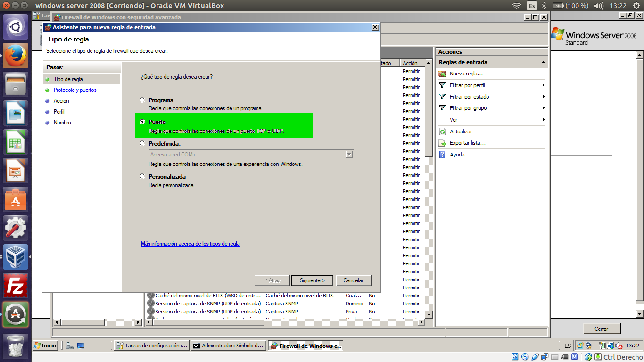Open Firefox from the Ubuntu dock
Screen dimensions: 644x362
coord(16,56)
